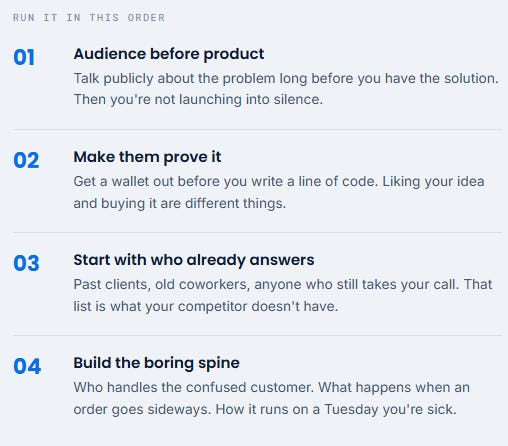Open the 'Make them prove it' heading
The image size is (508, 446).
(147, 157)
